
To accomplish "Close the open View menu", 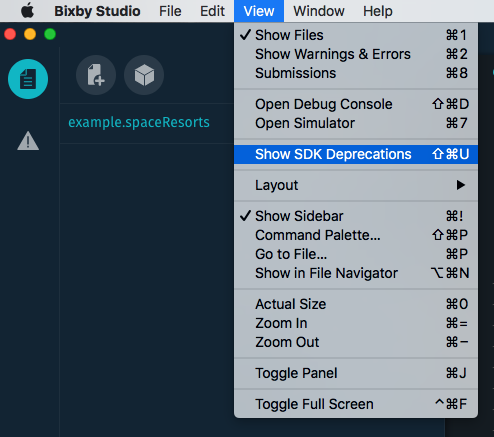I will [x=259, y=11].
